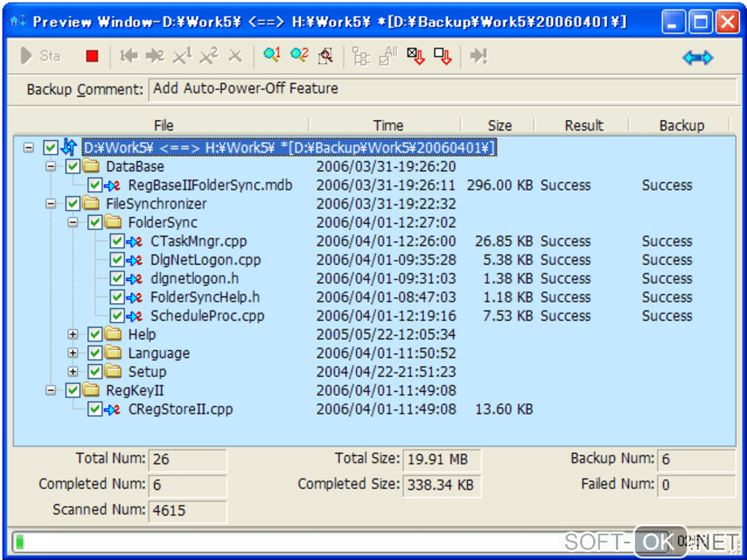Click the plain X toolbar icon
This screenshot has width=747, height=560.
[235, 56]
